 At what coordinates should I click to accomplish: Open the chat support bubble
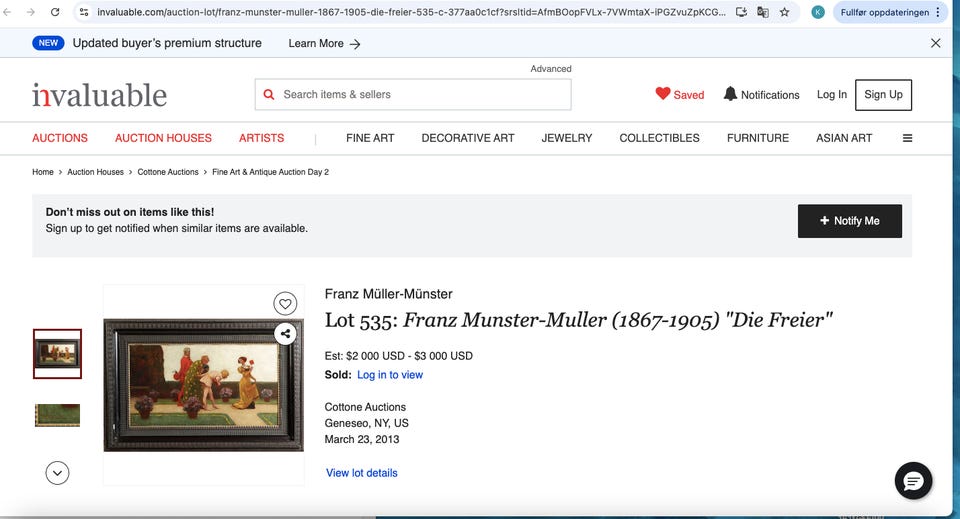point(913,481)
